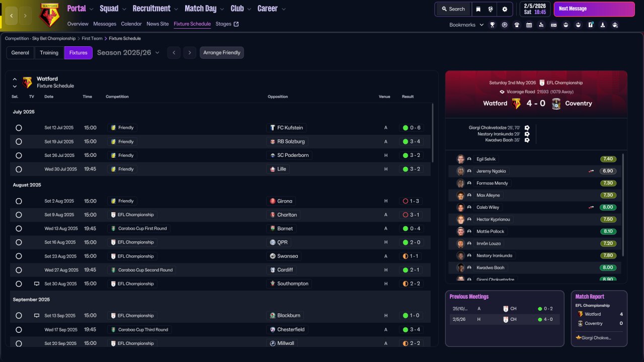
Task: Open the Season 2025/26 dropdown
Action: coord(128,53)
